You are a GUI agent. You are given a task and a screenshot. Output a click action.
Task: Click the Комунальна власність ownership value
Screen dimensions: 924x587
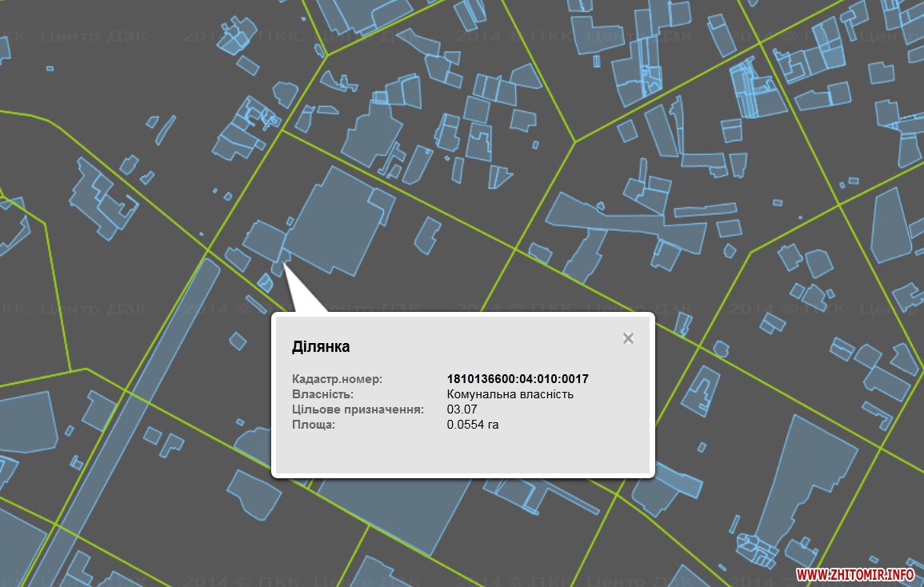coord(510,394)
